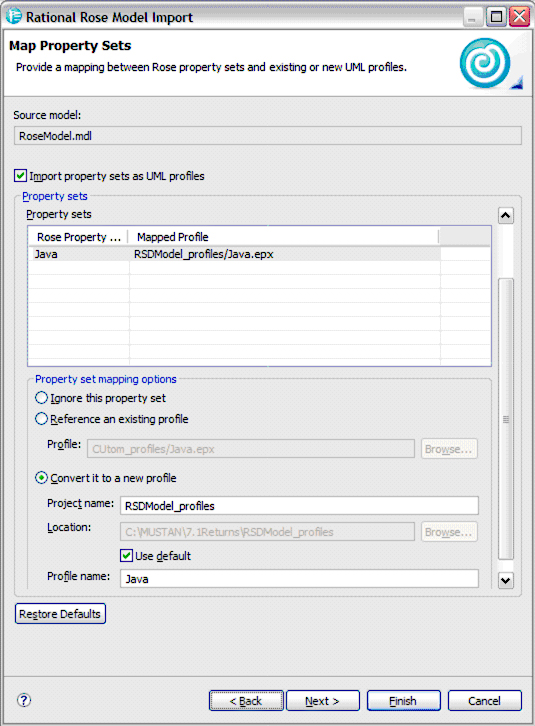
Task: Click the scroll up arrow of property sets panel
Action: [x=505, y=215]
